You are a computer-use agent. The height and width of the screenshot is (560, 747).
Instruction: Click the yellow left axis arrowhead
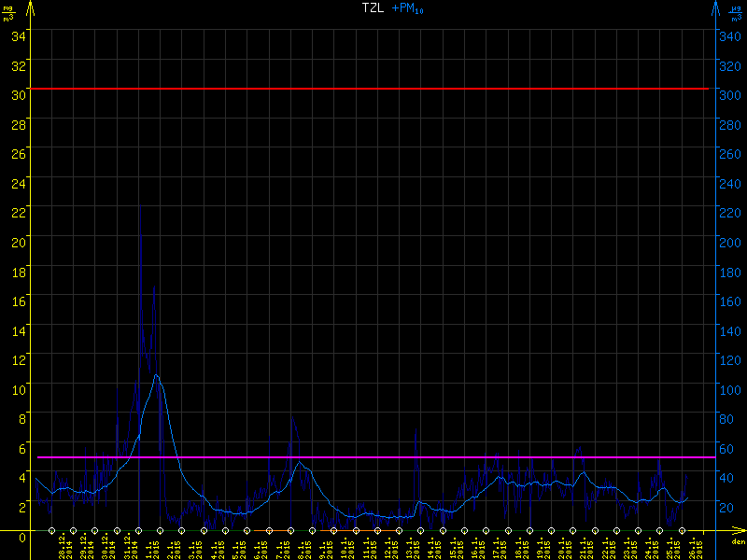(30, 9)
